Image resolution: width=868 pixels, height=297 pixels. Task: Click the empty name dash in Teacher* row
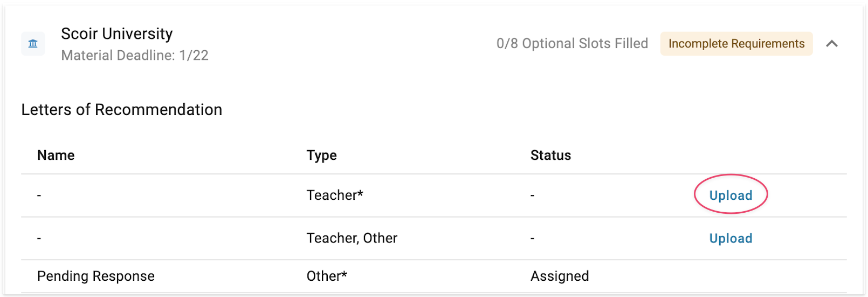pyautogui.click(x=39, y=195)
